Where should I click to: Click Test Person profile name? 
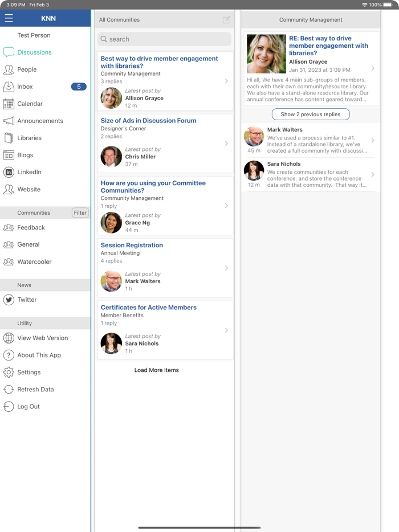tap(34, 35)
